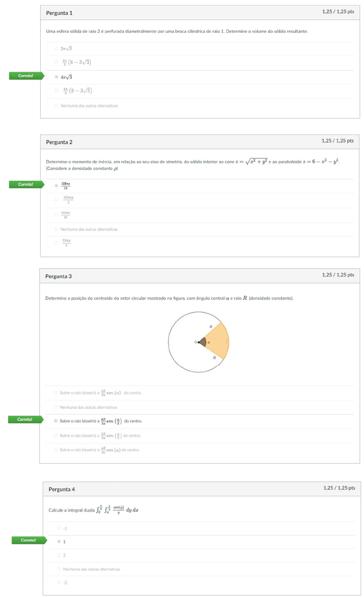
Task: Click the circular sector figure in Pergunta 3
Action: click(x=199, y=342)
